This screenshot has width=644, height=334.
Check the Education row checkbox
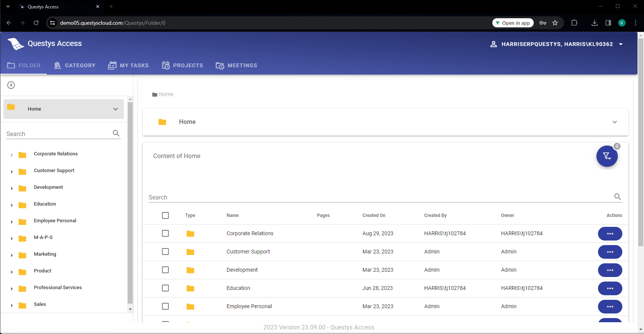(x=165, y=288)
